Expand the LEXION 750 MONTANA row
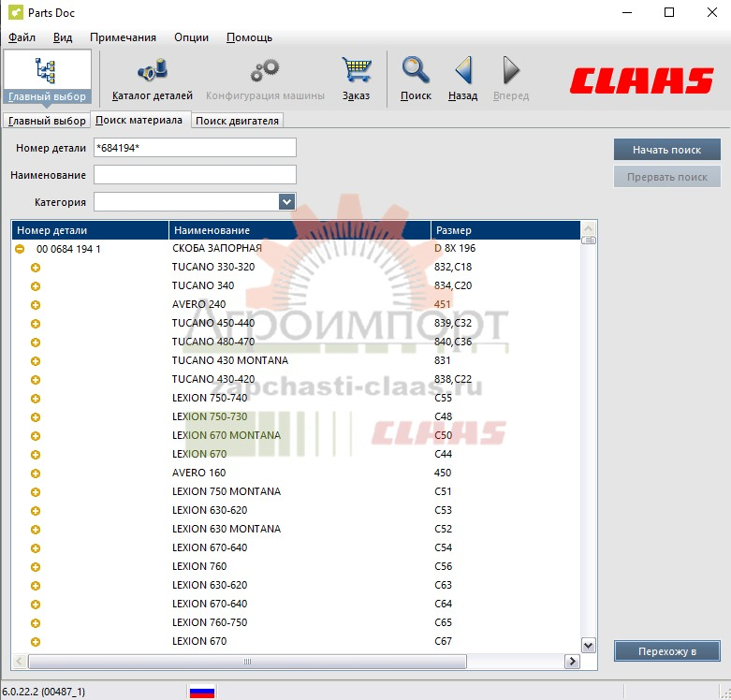The height and width of the screenshot is (700, 731). pyautogui.click(x=36, y=492)
